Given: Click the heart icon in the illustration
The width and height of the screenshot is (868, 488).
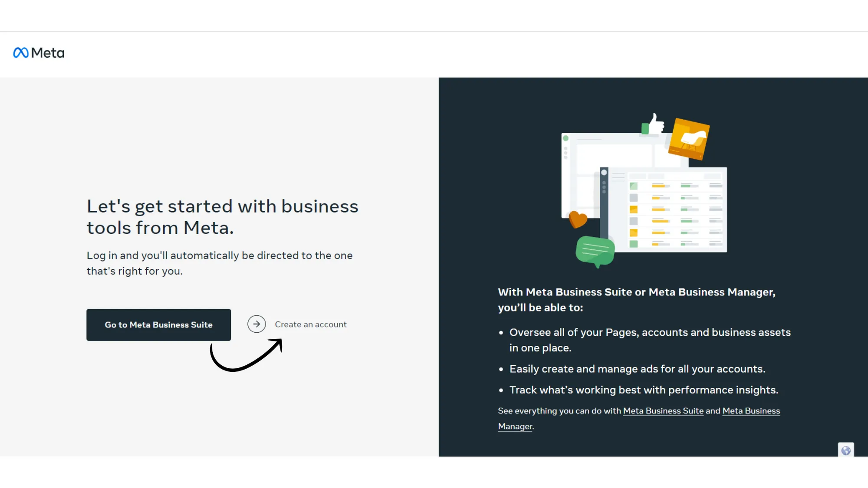Looking at the screenshot, I should (578, 220).
